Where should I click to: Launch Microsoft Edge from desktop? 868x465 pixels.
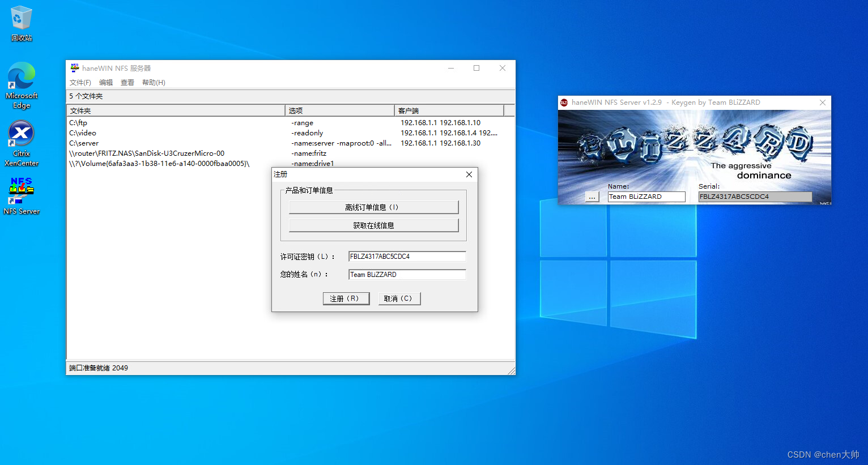click(x=22, y=86)
